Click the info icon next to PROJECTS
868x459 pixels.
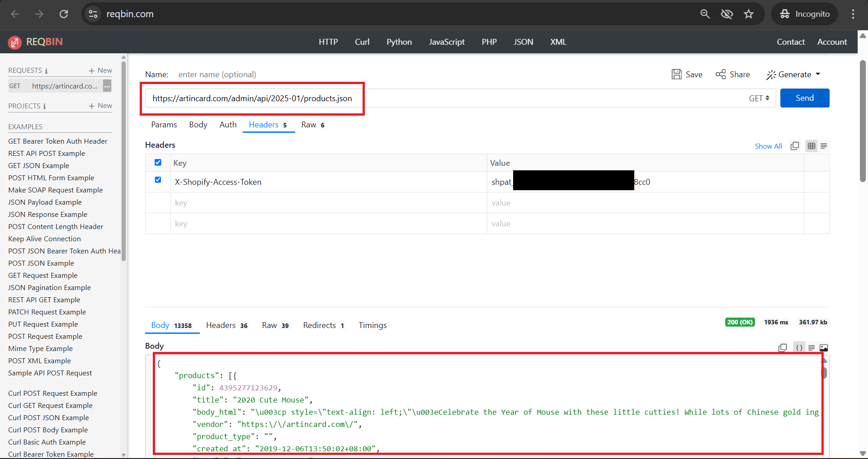click(x=44, y=107)
